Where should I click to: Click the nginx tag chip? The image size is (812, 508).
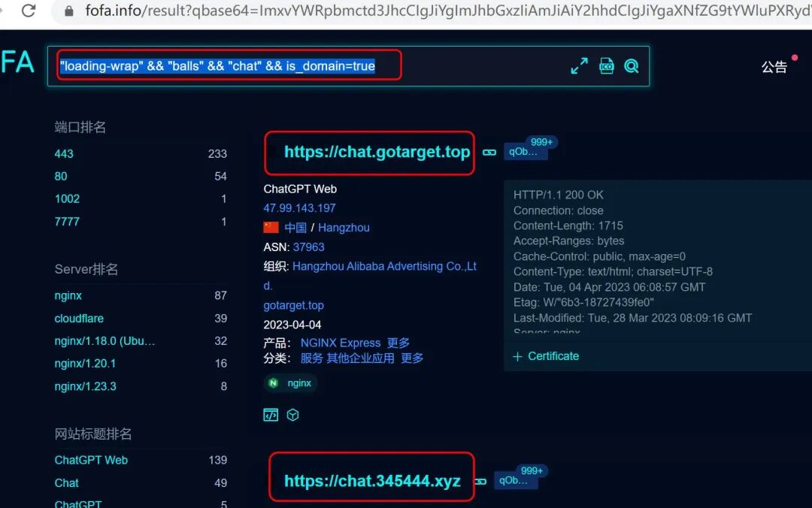pos(290,383)
